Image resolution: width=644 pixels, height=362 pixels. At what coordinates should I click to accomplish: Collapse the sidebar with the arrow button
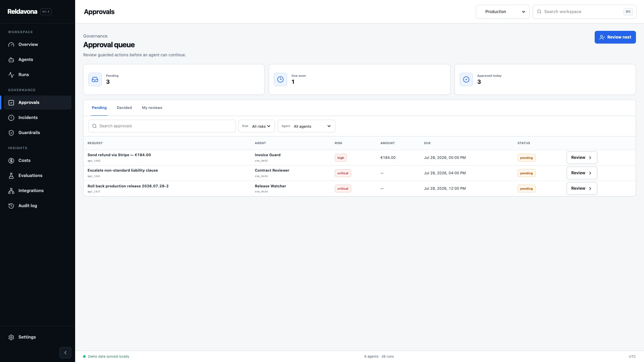coord(65,353)
